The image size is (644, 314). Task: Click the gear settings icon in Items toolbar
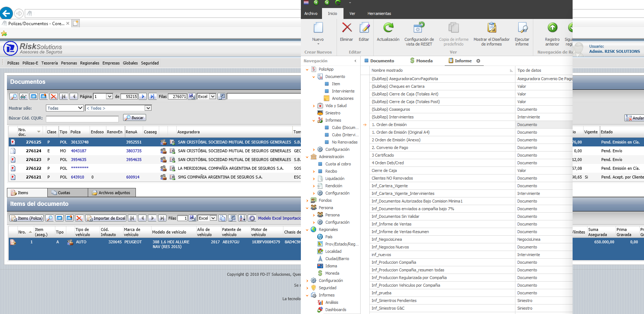coord(252,218)
